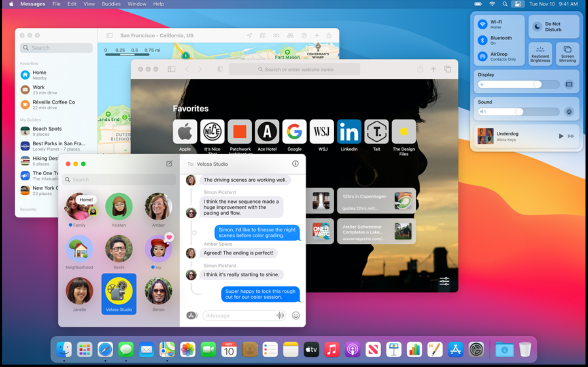The width and height of the screenshot is (588, 367).
Task: Collapse the Favorites section in Maps sidebar
Action: pos(28,63)
